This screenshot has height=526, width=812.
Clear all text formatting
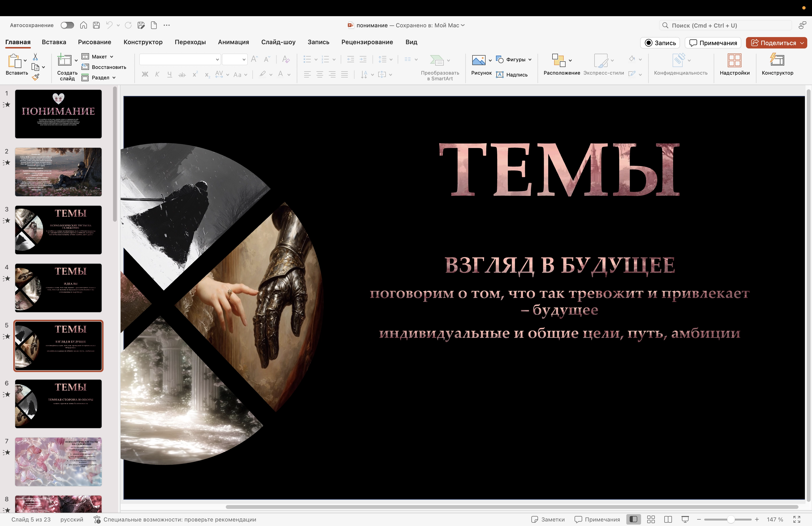(286, 59)
